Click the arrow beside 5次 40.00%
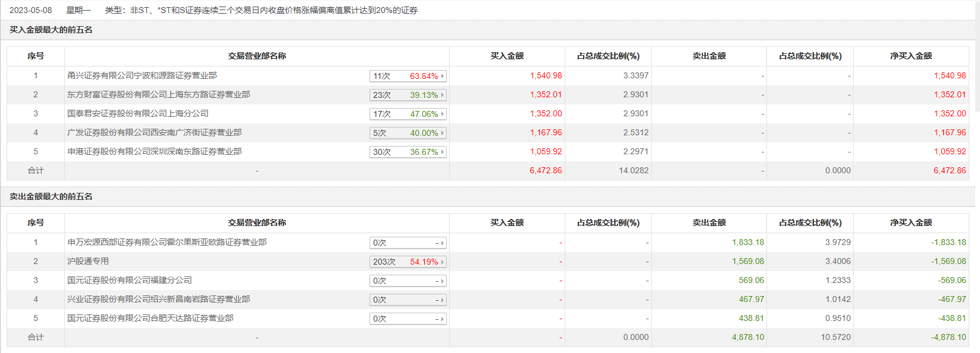This screenshot has height=353, width=980. click(x=443, y=133)
